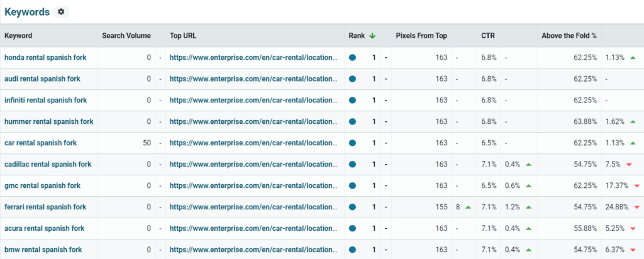Sort by Above the Fold % column

[569, 36]
